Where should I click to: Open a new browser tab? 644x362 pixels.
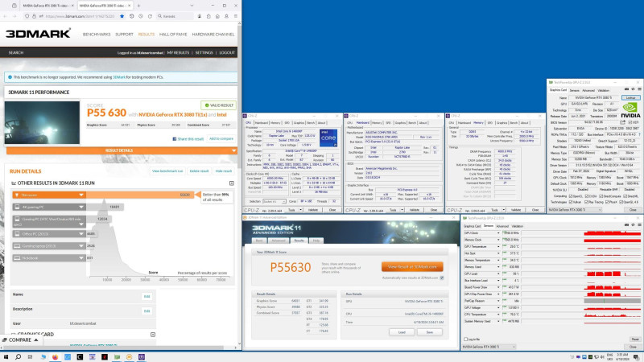(x=138, y=6)
